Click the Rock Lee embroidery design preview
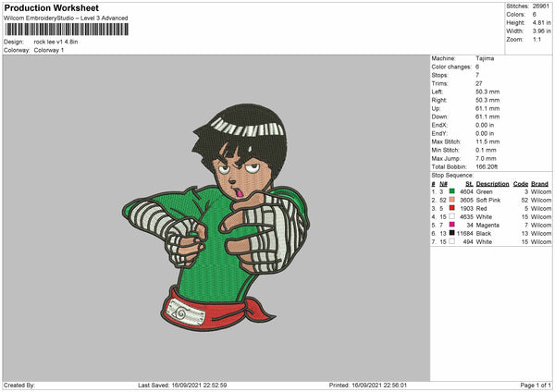The width and height of the screenshot is (555, 392). click(x=216, y=217)
